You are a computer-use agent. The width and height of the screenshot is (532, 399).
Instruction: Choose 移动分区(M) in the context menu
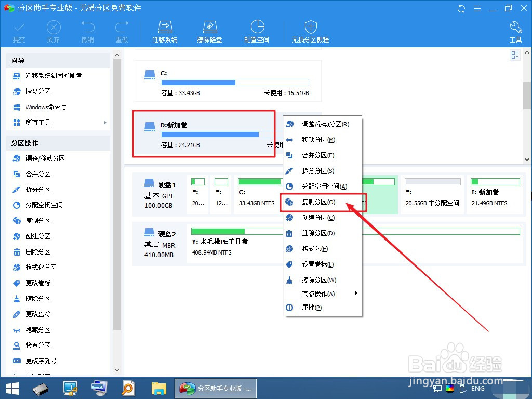(322, 140)
